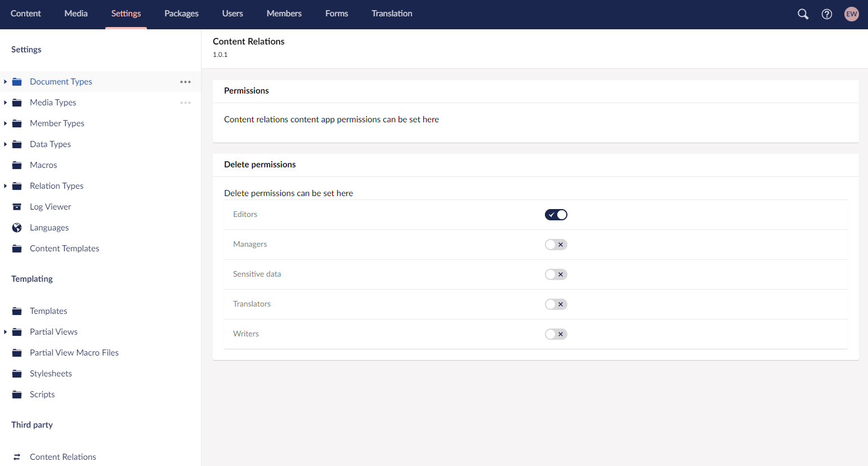Open Stylesheets under Templating
Screen dimensions: 868x466
51,374
